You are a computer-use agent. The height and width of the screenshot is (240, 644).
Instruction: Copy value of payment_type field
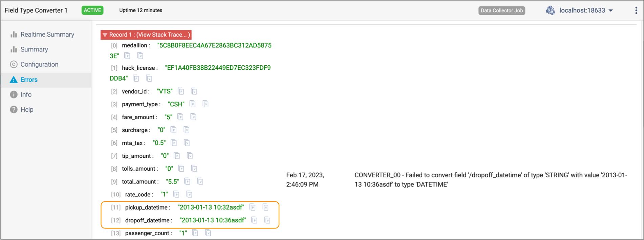click(x=206, y=104)
